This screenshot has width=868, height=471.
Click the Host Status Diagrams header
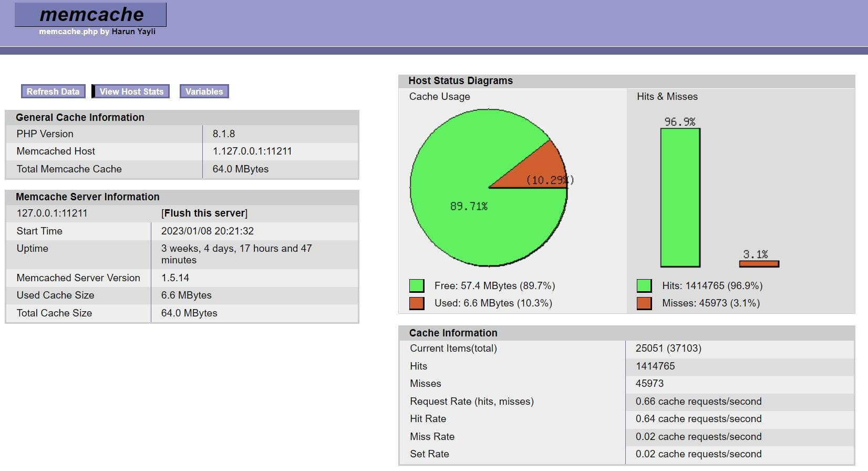(460, 80)
